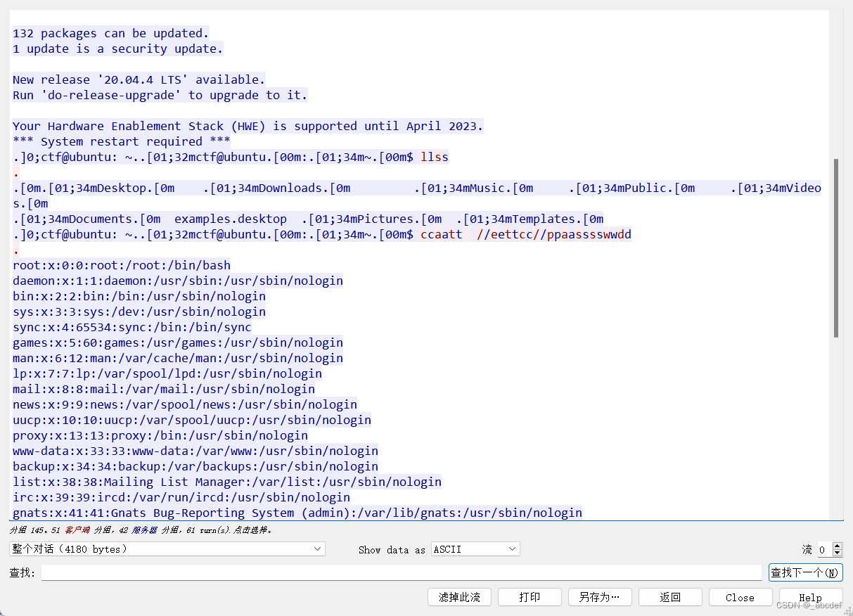Decrease the stream number stepper
The width and height of the screenshot is (853, 616).
point(837,553)
